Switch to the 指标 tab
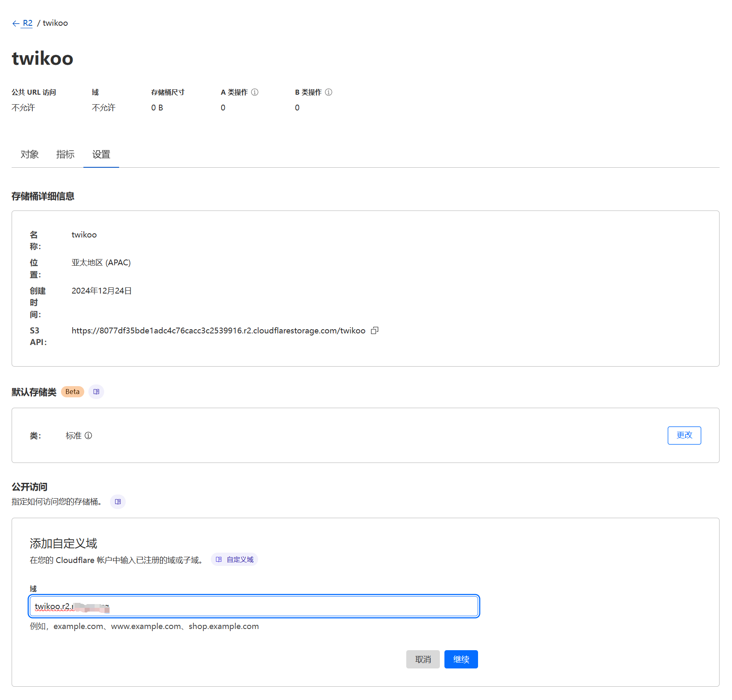Screen dimensions: 732x700 (x=65, y=154)
